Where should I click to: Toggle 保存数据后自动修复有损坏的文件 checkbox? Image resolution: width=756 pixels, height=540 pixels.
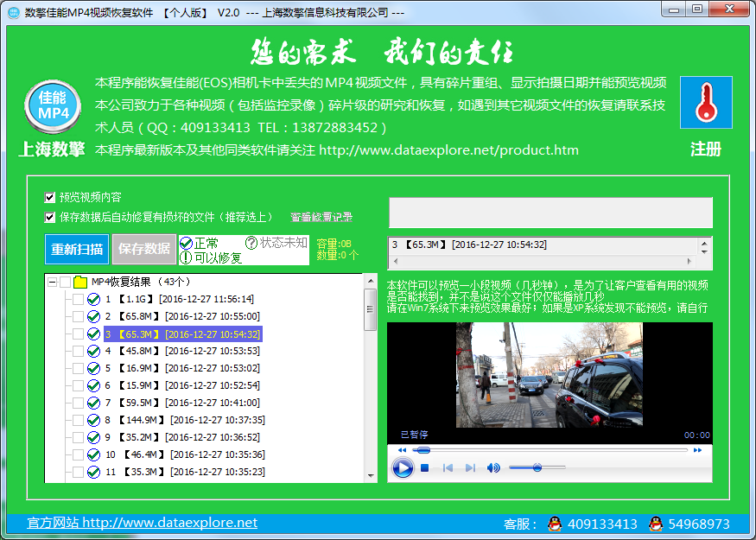point(49,217)
